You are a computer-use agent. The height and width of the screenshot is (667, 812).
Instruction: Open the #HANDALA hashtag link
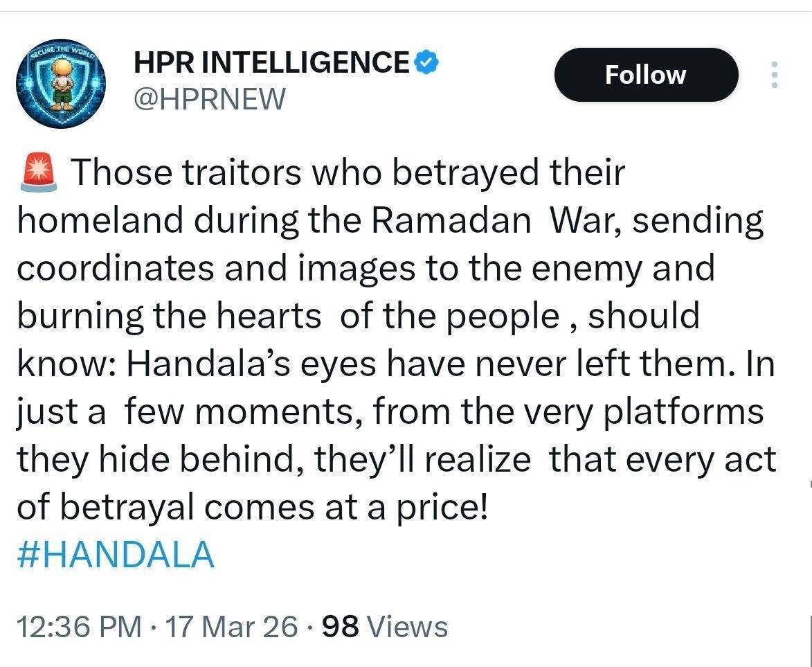coord(115,555)
